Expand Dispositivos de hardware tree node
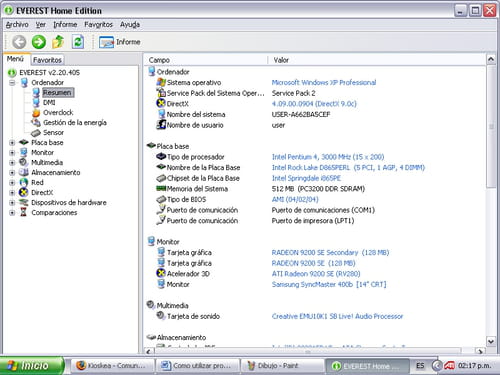Screen dimensions: 500x375 tap(12, 202)
